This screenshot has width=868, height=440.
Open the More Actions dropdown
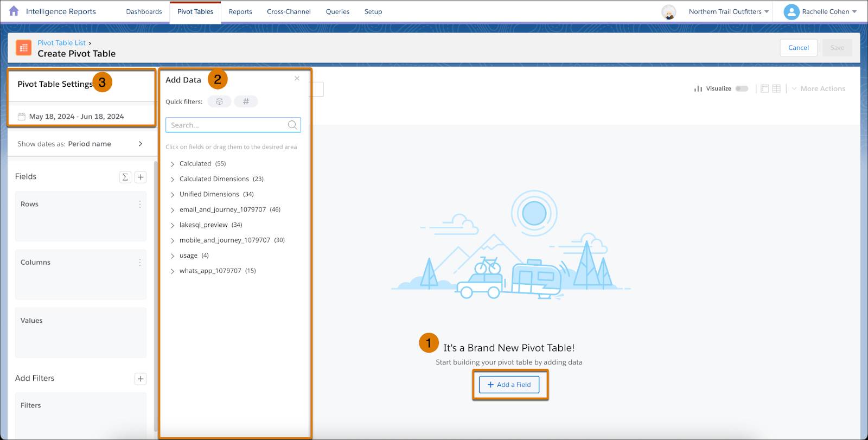click(x=819, y=88)
